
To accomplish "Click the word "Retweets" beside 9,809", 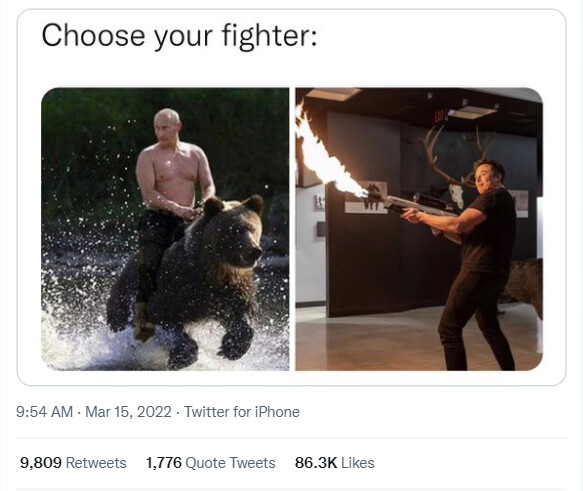I will (x=96, y=463).
